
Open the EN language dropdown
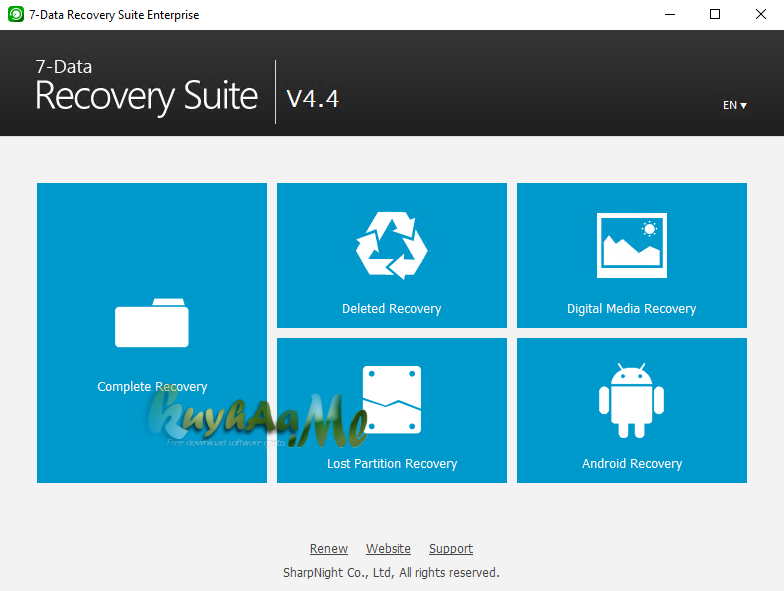[734, 105]
